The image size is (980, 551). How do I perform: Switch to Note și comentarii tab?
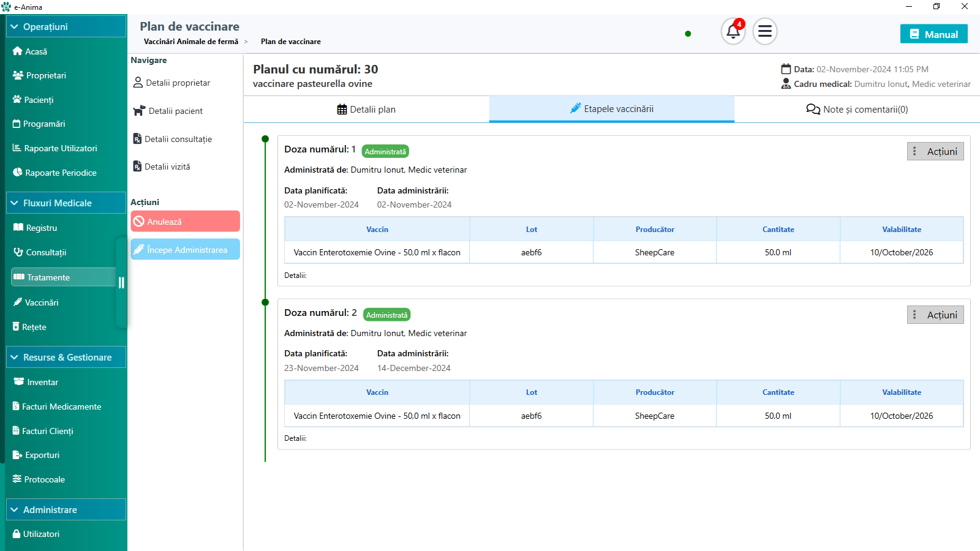click(x=857, y=110)
